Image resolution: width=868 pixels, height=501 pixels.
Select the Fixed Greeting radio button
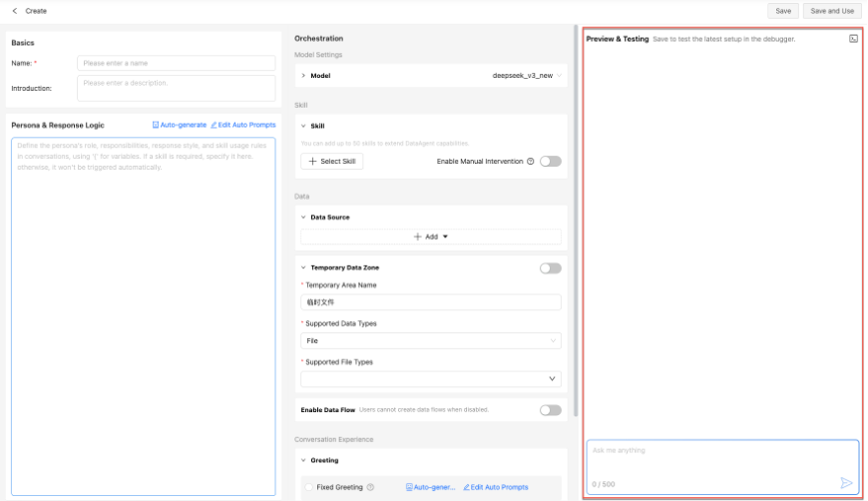pyautogui.click(x=308, y=487)
